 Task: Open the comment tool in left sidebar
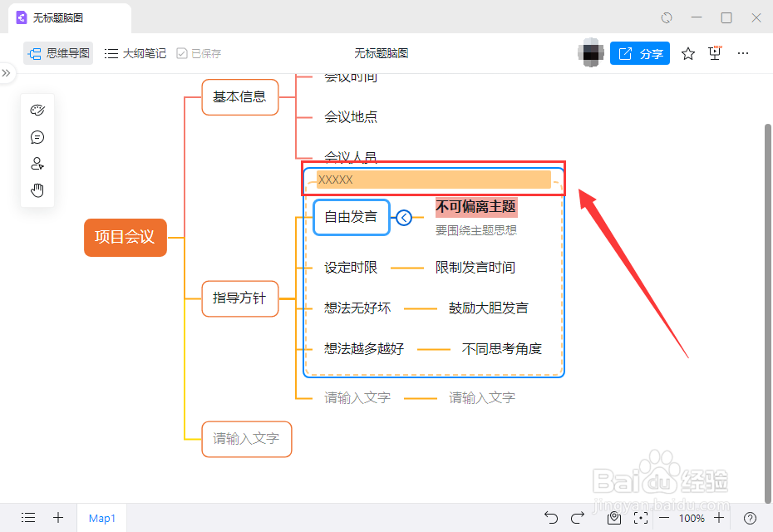point(37,136)
